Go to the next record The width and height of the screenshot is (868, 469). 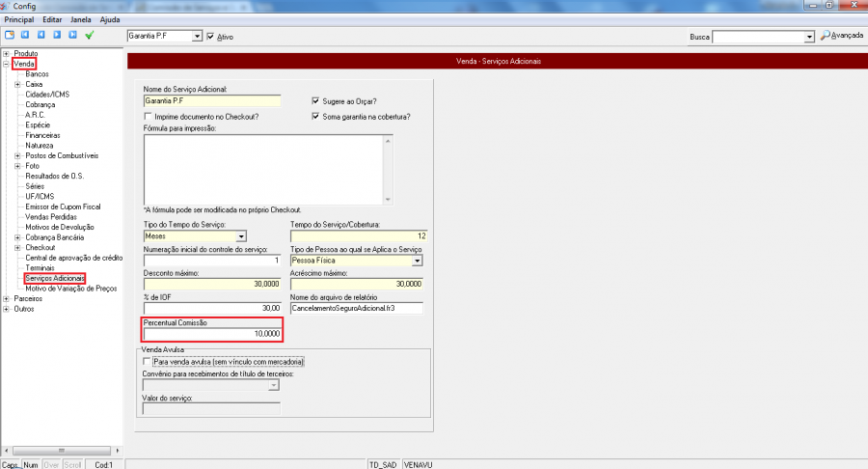[57, 35]
